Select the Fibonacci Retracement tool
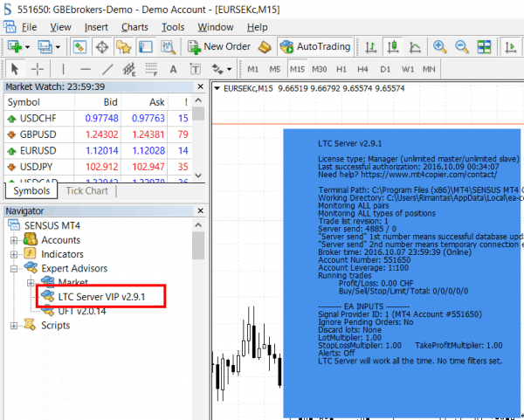 [x=151, y=69]
